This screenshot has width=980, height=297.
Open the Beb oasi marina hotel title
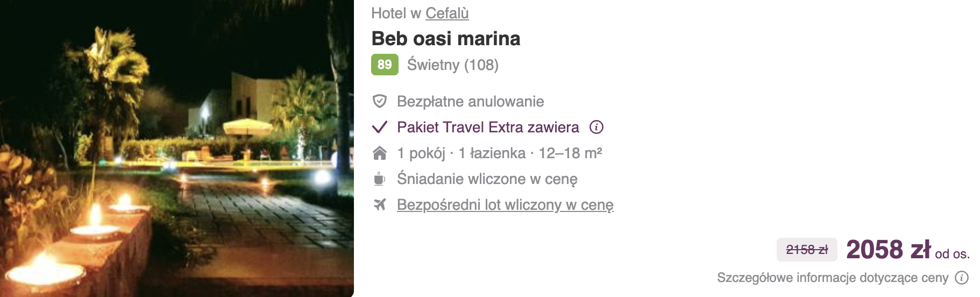pyautogui.click(x=446, y=39)
